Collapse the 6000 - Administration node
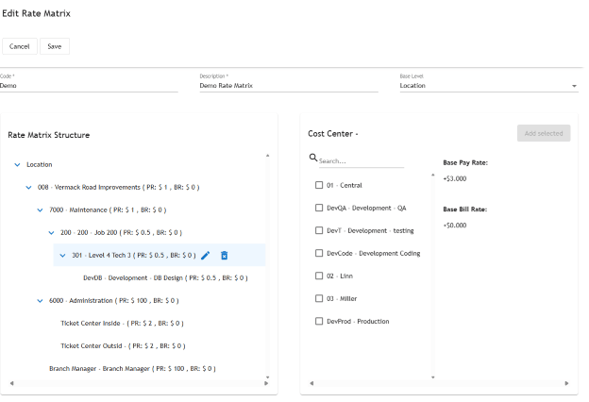The width and height of the screenshot is (589, 402). [40, 301]
